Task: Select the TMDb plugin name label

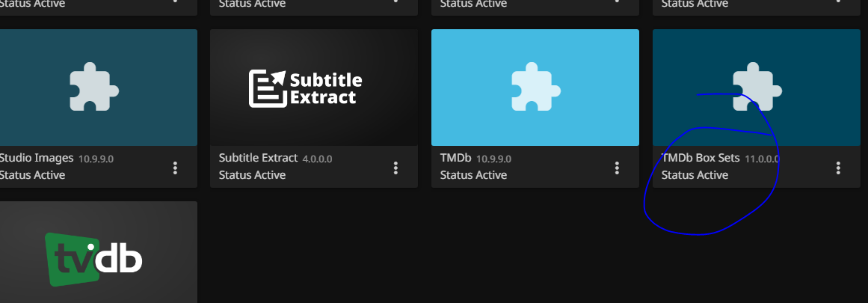Action: click(456, 159)
